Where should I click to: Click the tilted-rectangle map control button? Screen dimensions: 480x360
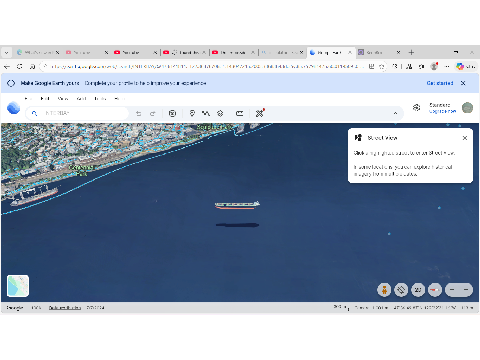[401, 290]
